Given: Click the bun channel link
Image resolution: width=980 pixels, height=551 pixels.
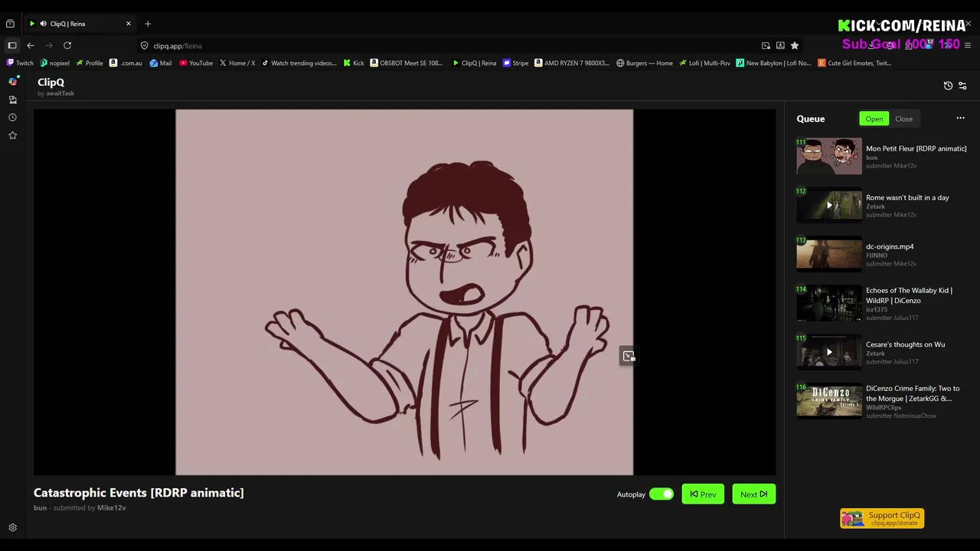Looking at the screenshot, I should (40, 507).
